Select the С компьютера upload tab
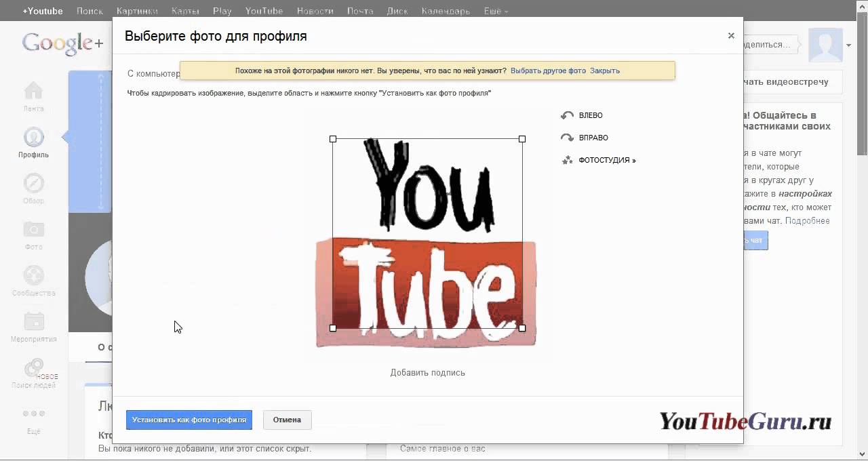 pyautogui.click(x=154, y=73)
